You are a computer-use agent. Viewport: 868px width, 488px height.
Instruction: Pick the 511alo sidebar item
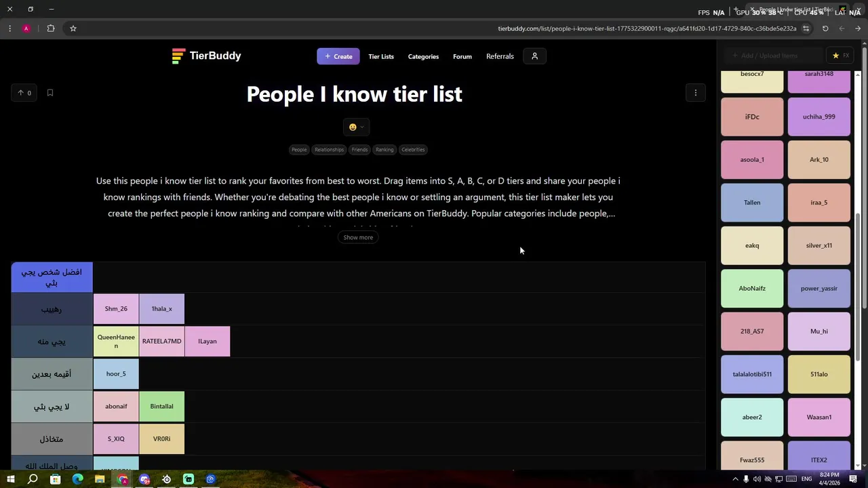[819, 374]
